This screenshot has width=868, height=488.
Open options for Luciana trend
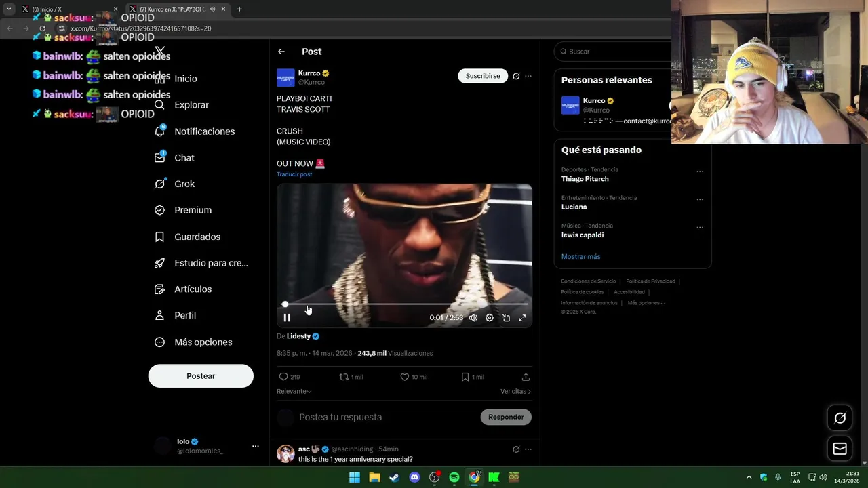click(700, 199)
